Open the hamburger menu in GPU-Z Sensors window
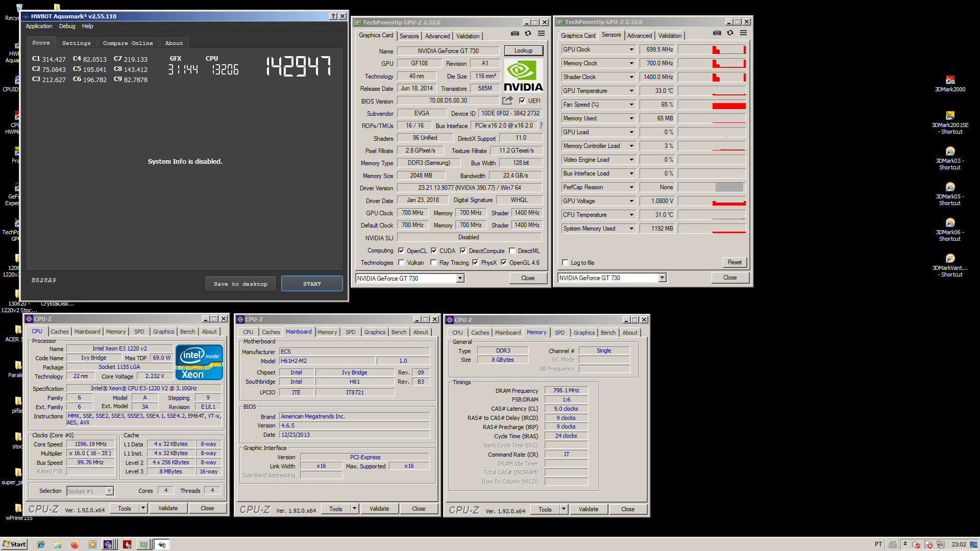 pos(744,33)
